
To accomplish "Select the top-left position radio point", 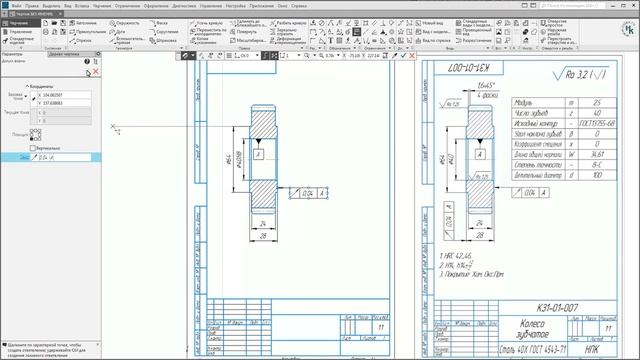I will [32, 131].
